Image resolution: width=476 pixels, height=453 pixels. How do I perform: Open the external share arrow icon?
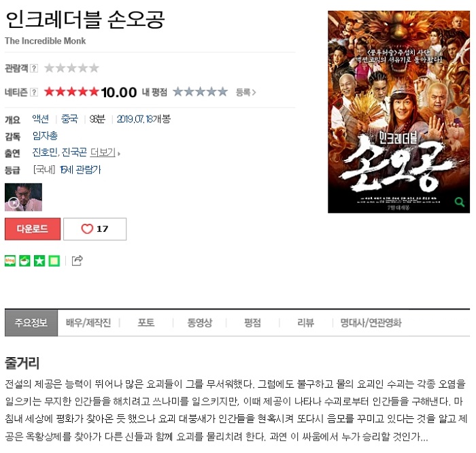tap(77, 261)
